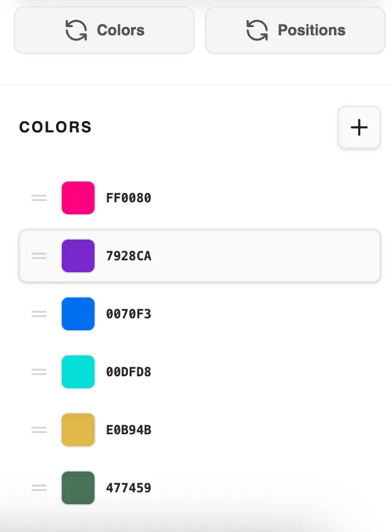Edit the FF0080 hex code text
The width and height of the screenshot is (392, 532).
(x=129, y=199)
